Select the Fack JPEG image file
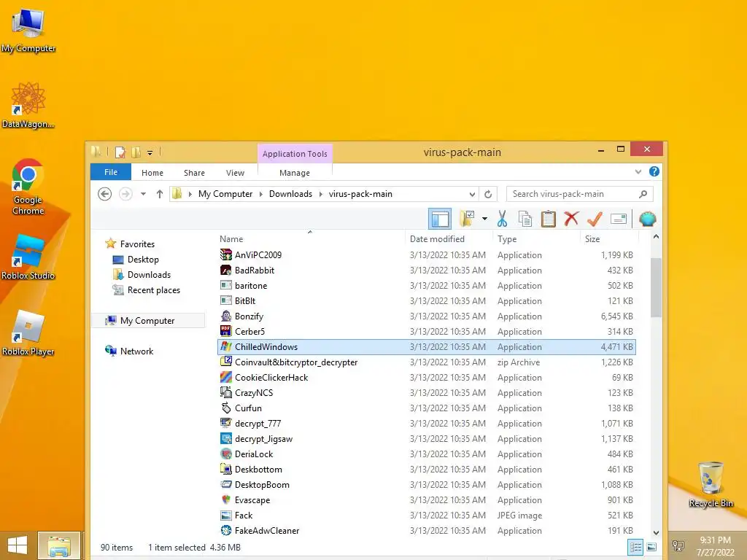This screenshot has width=747, height=560. click(426, 516)
